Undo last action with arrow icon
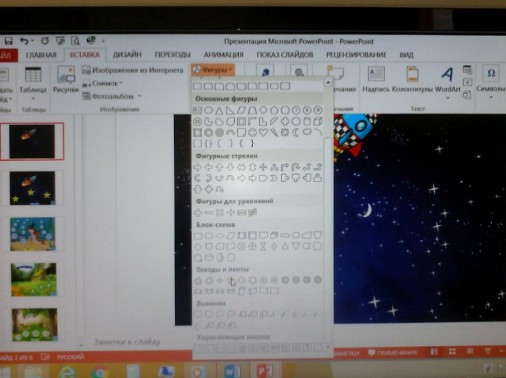 tap(24, 41)
